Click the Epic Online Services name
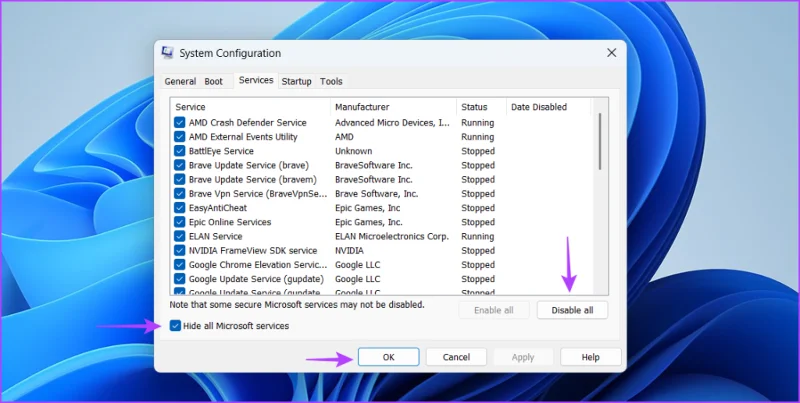Viewport: 800px width, 403px height. [x=230, y=222]
